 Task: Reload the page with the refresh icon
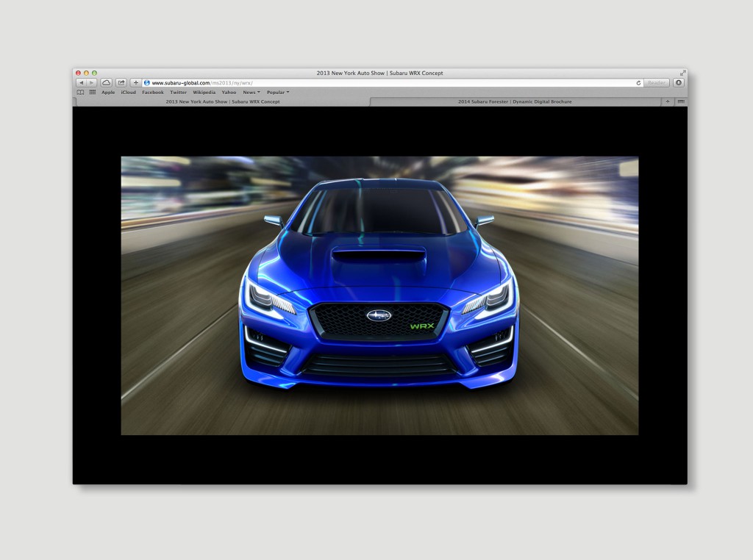pyautogui.click(x=638, y=83)
